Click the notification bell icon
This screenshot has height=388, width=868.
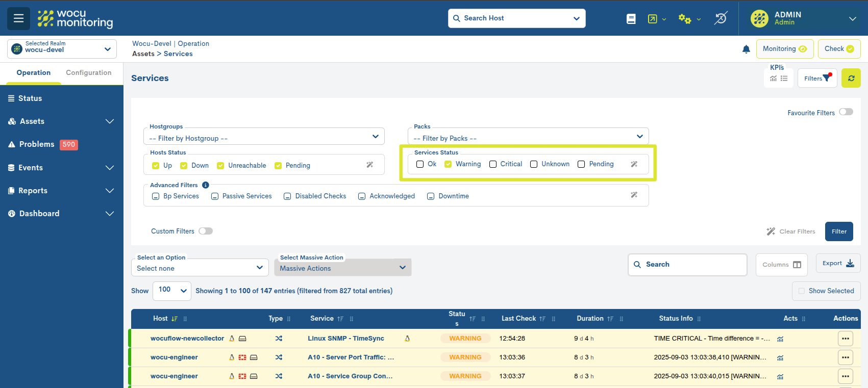click(746, 49)
